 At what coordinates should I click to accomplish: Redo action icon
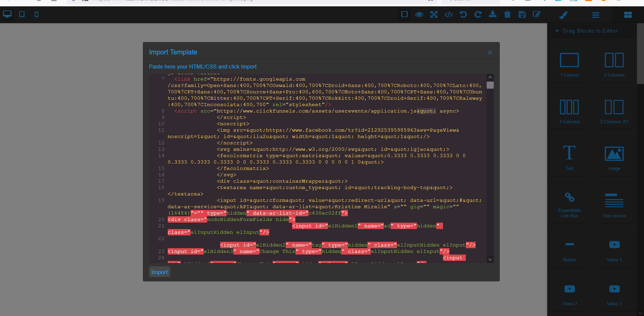coord(478,14)
